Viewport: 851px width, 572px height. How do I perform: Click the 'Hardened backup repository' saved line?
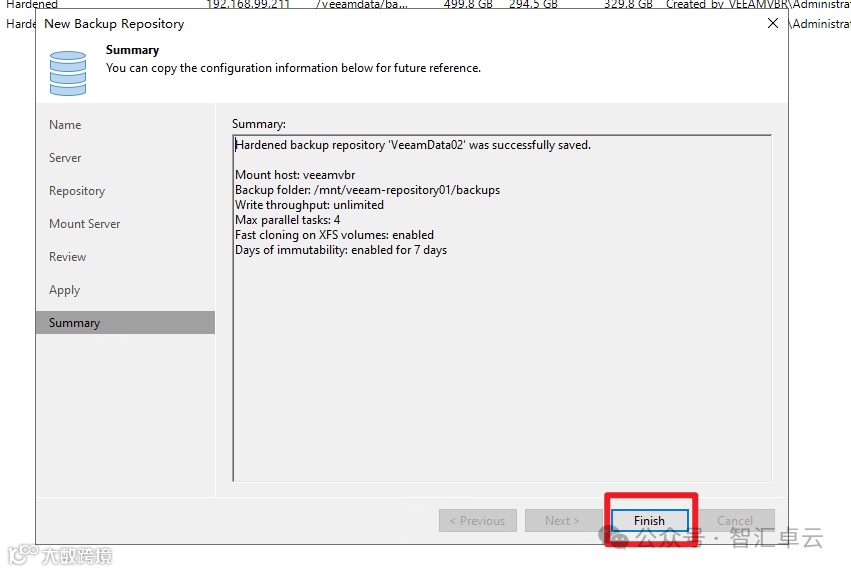(413, 145)
